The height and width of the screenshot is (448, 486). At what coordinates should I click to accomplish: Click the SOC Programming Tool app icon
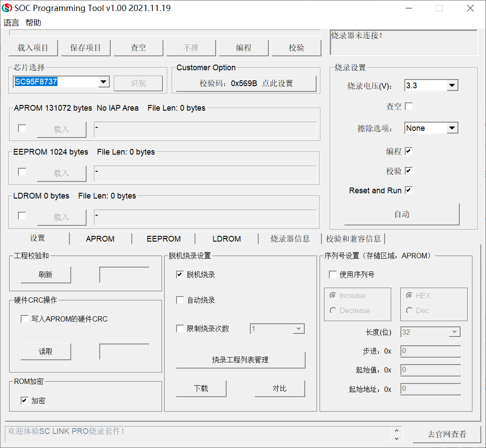[x=7, y=8]
